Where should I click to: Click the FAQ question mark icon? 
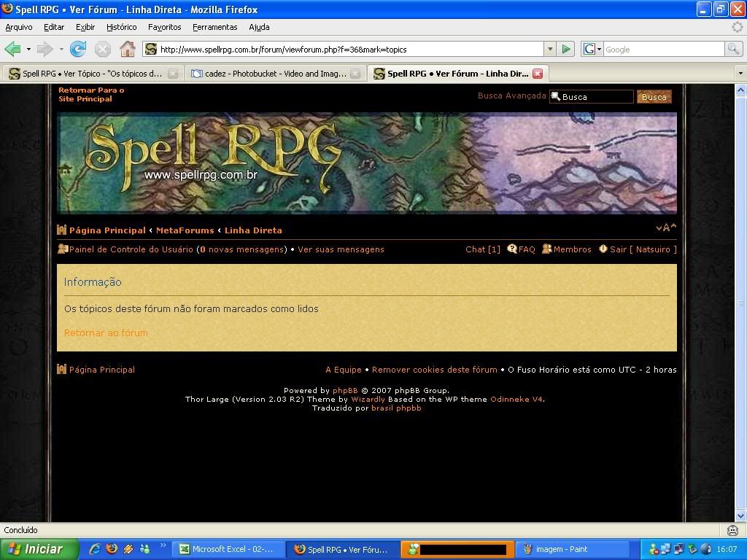tap(511, 249)
